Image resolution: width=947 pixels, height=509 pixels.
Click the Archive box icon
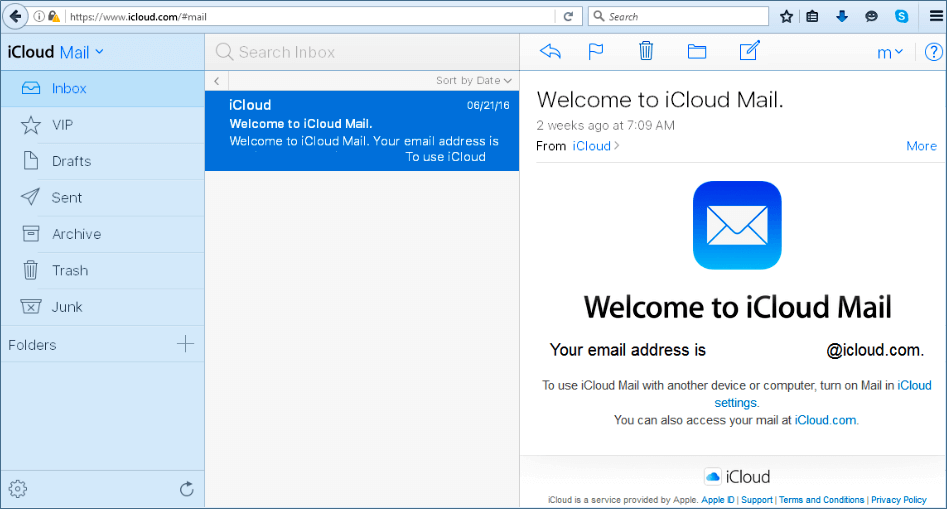(x=31, y=234)
